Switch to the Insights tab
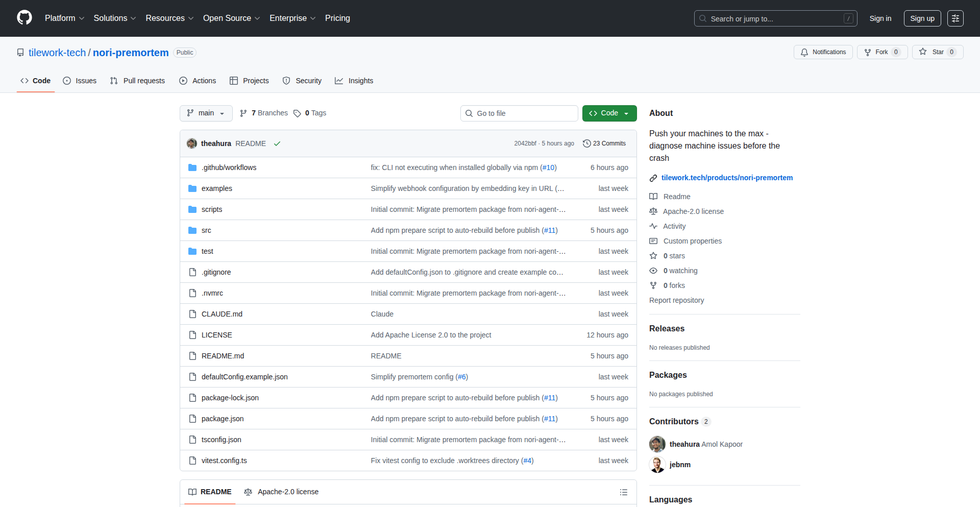 (354, 81)
